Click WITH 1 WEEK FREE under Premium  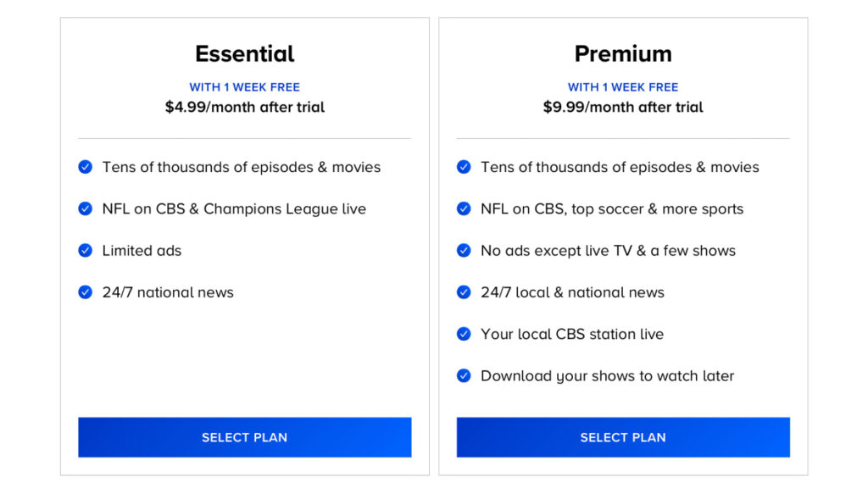[x=623, y=86]
